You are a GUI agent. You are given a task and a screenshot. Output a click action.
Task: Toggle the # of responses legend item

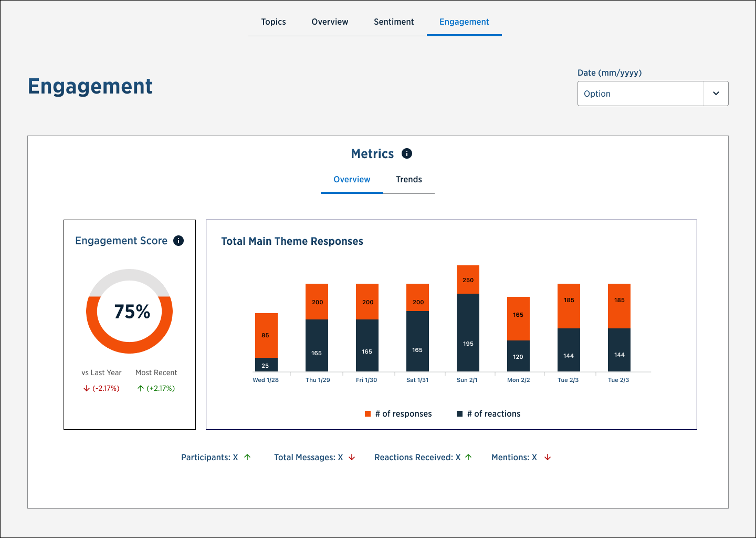click(398, 414)
